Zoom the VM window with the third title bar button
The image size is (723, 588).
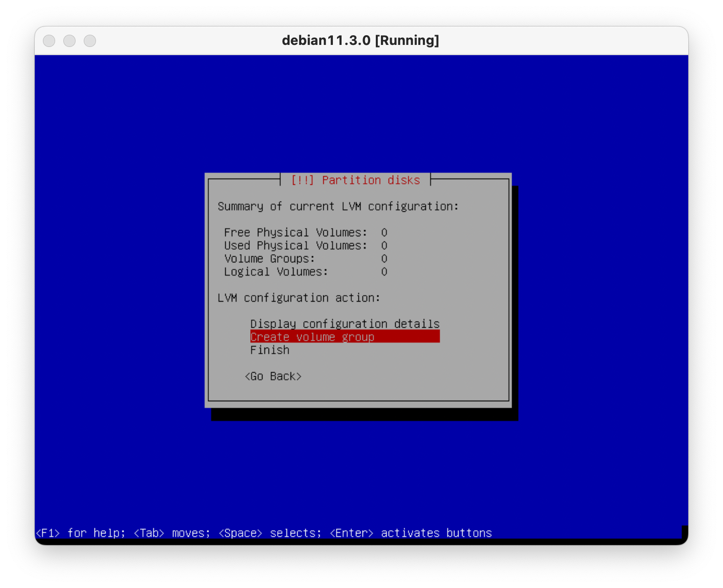90,41
